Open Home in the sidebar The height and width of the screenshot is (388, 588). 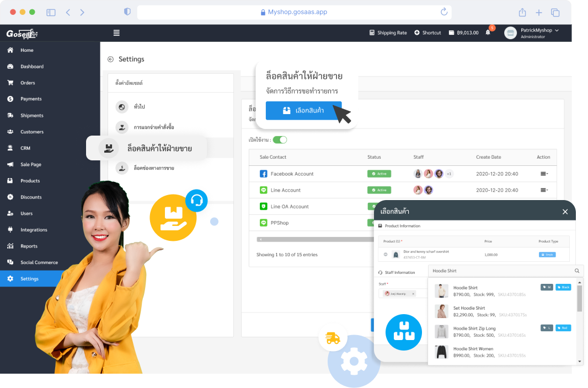point(27,50)
